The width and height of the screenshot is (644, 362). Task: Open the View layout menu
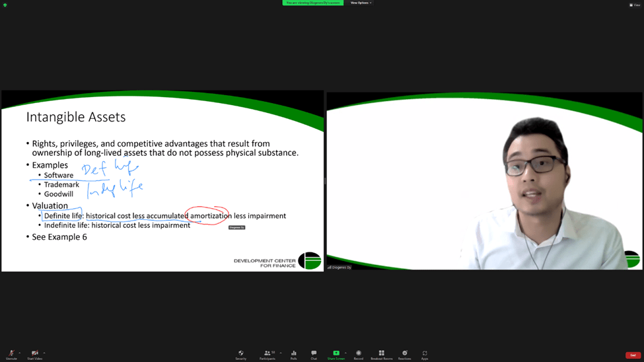(x=635, y=5)
